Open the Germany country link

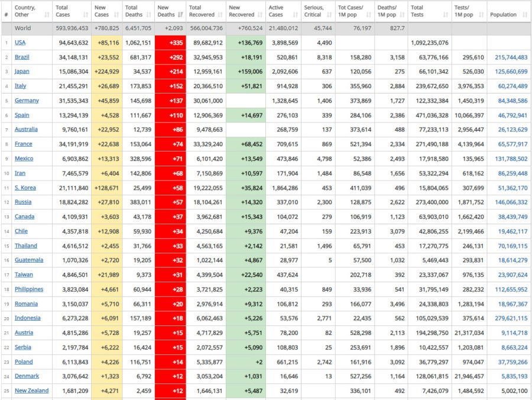click(x=27, y=101)
